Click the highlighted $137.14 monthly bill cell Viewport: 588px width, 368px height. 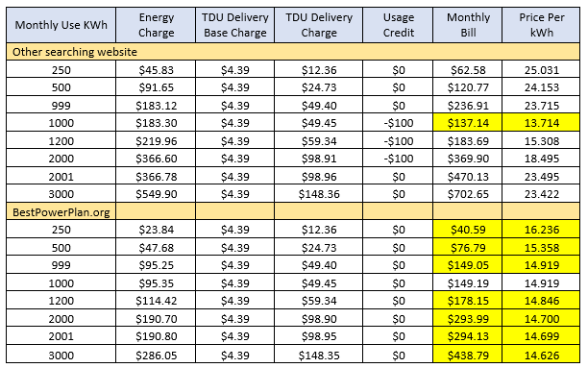point(468,123)
